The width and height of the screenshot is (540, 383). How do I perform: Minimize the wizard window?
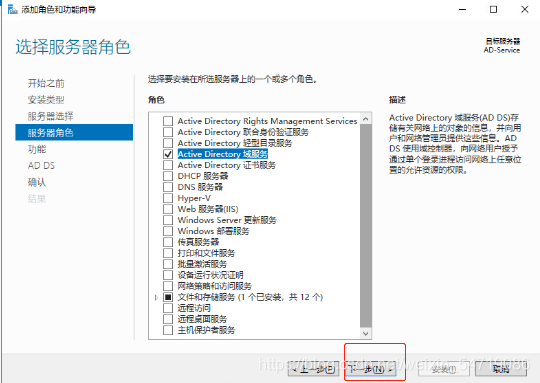click(x=463, y=9)
